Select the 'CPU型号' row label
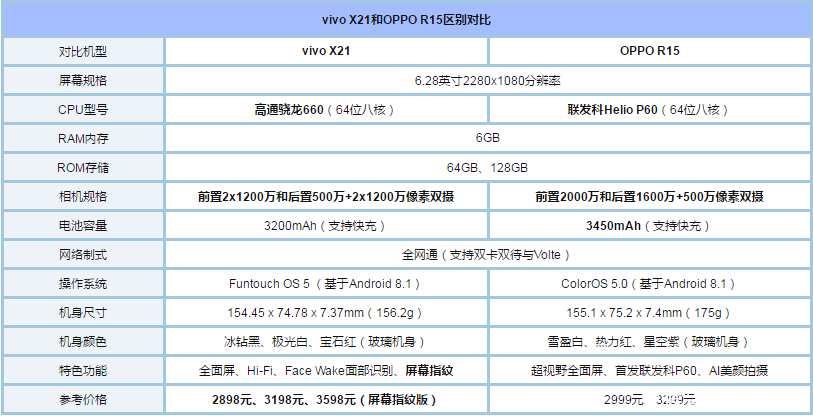Image resolution: width=813 pixels, height=416 pixels. [x=83, y=109]
